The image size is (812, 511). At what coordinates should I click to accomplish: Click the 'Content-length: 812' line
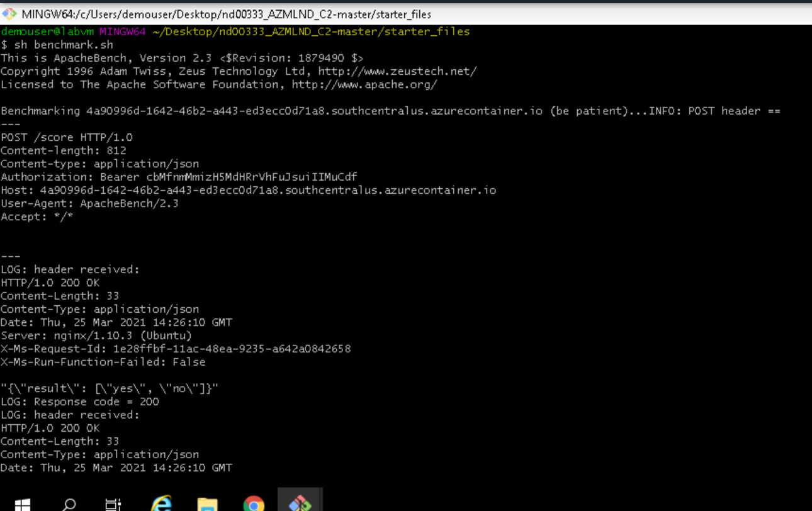coord(64,150)
